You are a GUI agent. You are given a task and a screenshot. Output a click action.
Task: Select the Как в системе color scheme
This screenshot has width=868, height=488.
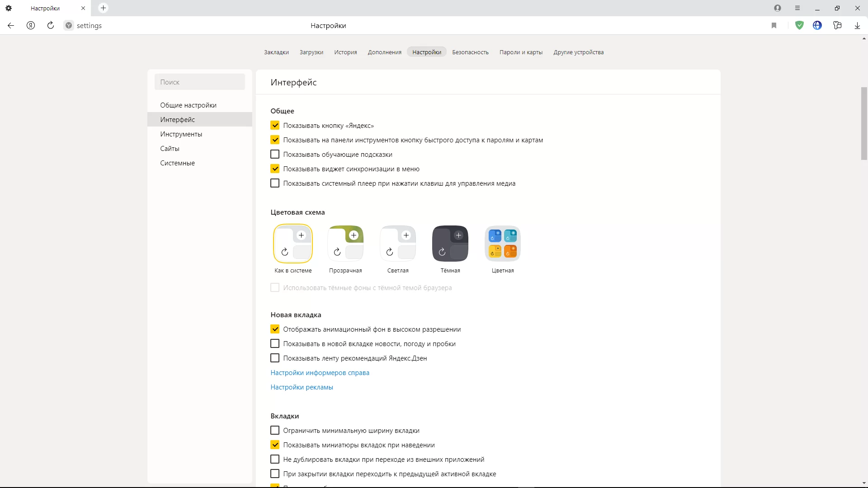(293, 244)
